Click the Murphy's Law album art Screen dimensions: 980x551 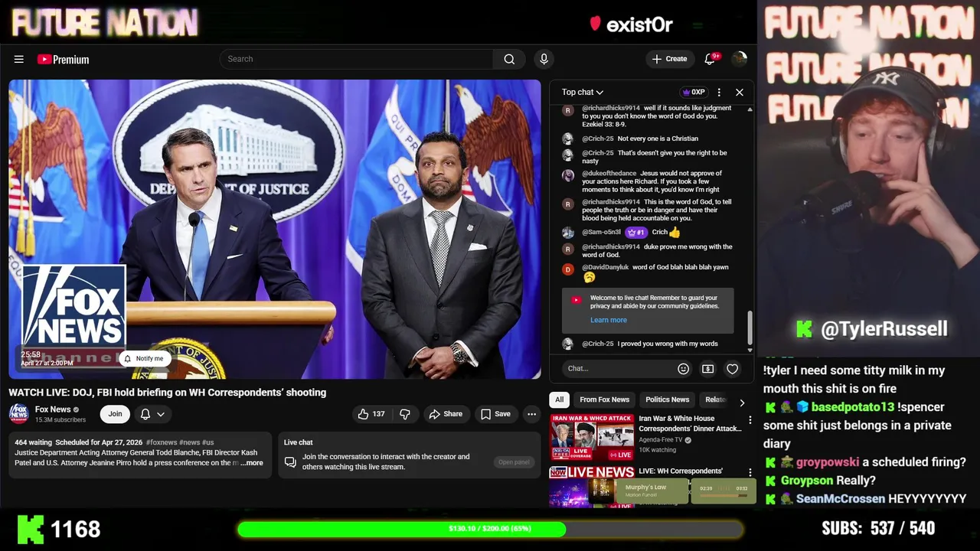[x=601, y=491]
